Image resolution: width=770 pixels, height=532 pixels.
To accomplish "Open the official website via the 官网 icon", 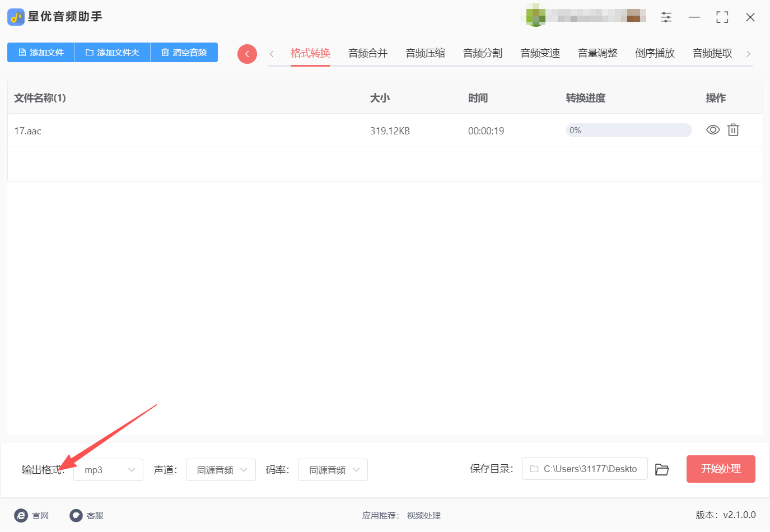I will click(x=21, y=515).
